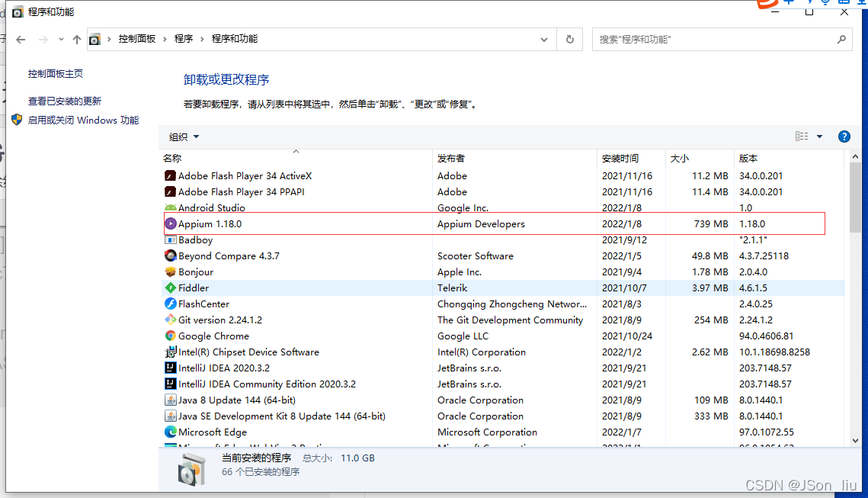The image size is (868, 498).
Task: Select Java 8 Update 144 icon
Action: (171, 400)
